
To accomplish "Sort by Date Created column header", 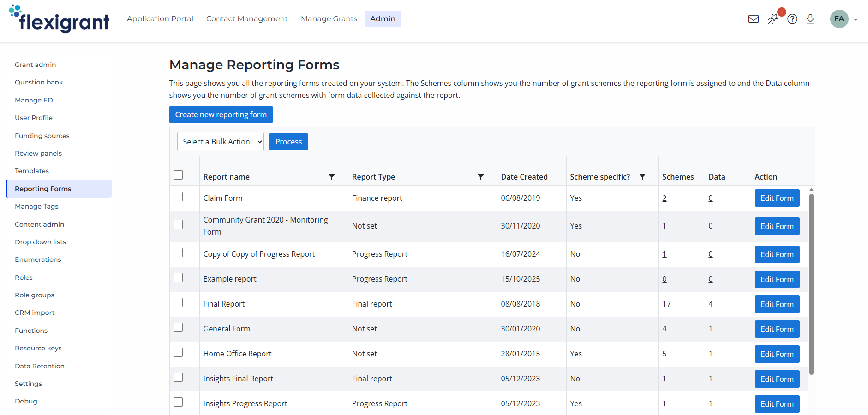I will [524, 177].
